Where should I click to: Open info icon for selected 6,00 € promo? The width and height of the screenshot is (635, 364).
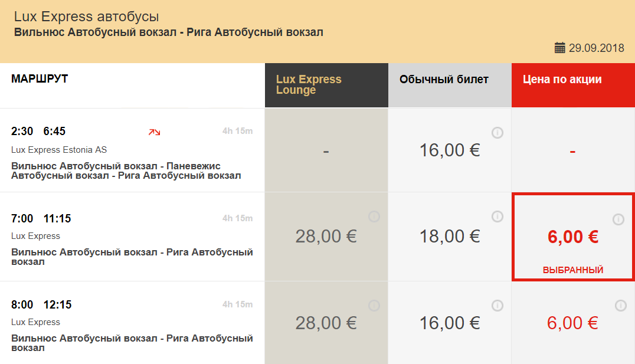(618, 219)
